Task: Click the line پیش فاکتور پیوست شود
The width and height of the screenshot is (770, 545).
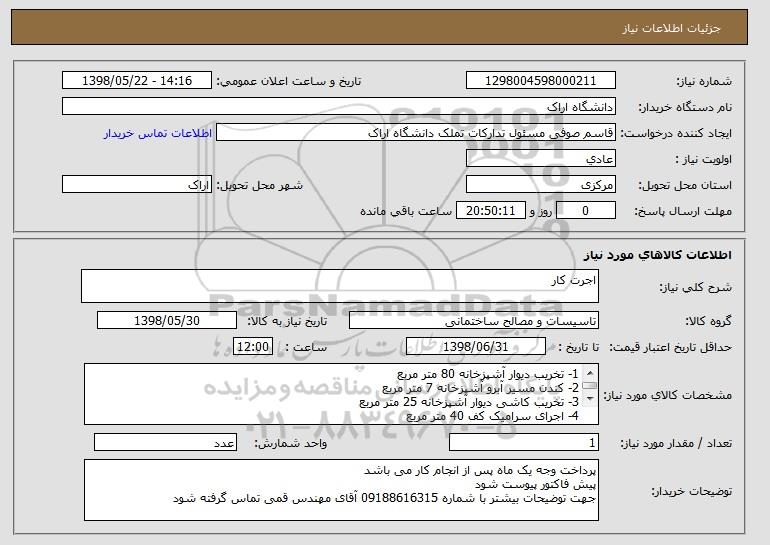Action: pyautogui.click(x=535, y=485)
